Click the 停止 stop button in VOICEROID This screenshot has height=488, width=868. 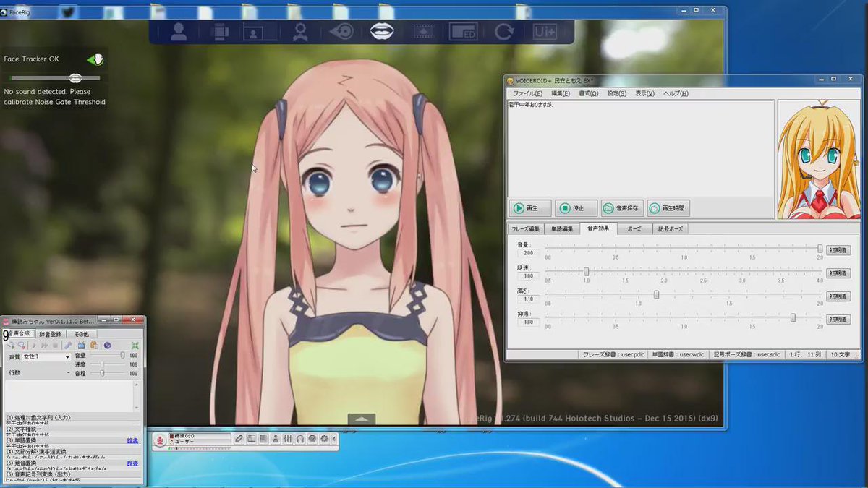click(576, 208)
